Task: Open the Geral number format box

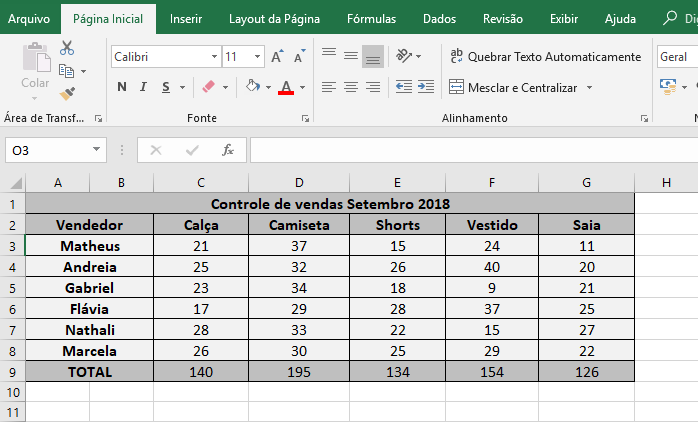Action: pos(677,57)
